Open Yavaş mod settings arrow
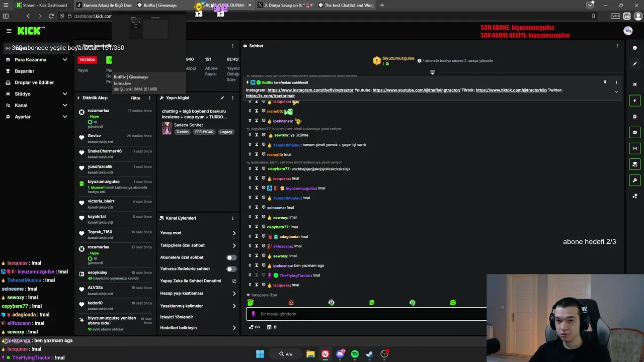 pos(234,233)
